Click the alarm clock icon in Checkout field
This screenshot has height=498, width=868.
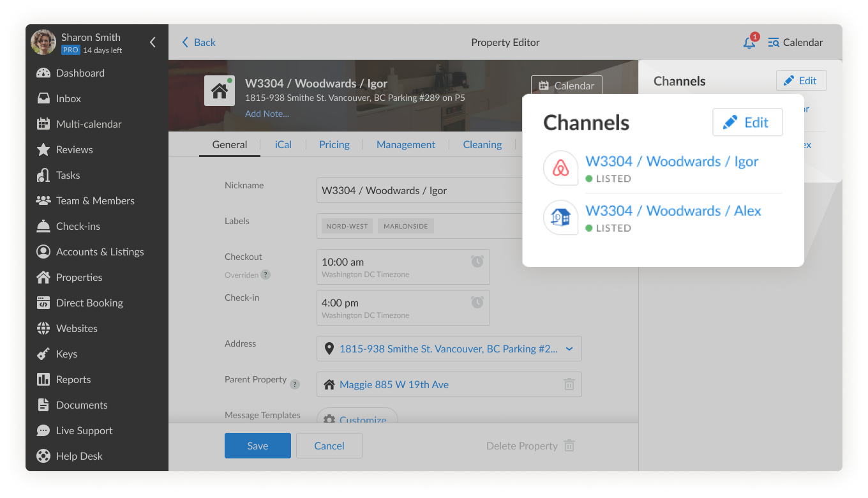pyautogui.click(x=477, y=261)
